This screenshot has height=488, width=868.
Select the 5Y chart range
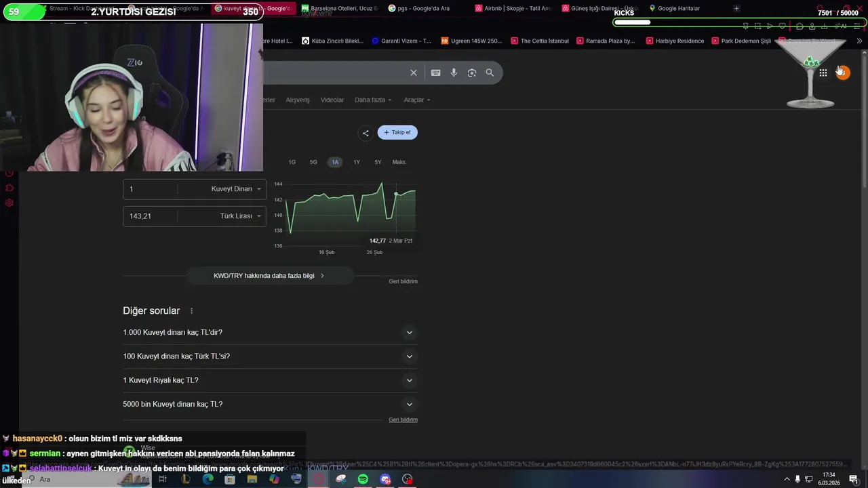[x=378, y=162]
